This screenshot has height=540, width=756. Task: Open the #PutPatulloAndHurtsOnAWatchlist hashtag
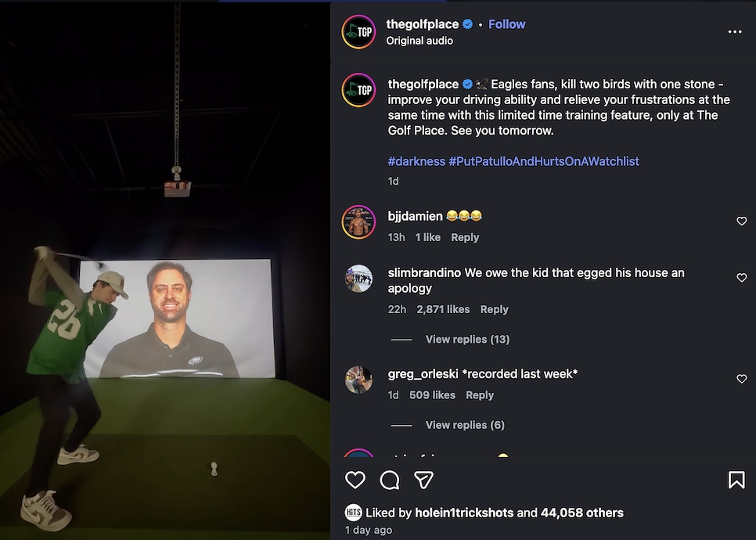tap(545, 161)
